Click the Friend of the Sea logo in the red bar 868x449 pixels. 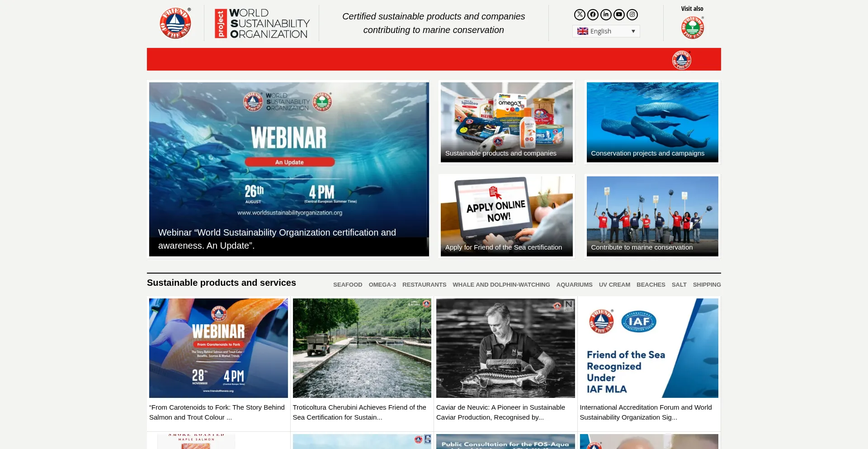(682, 60)
